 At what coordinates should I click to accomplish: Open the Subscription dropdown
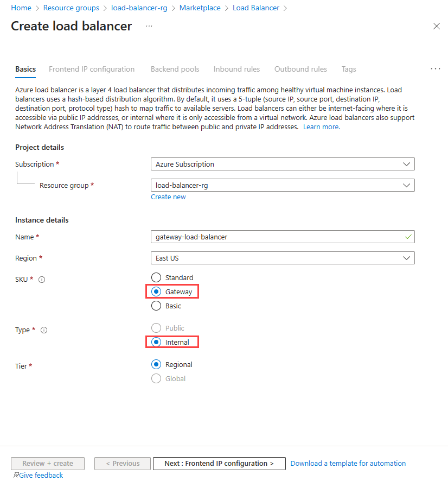[x=283, y=164]
